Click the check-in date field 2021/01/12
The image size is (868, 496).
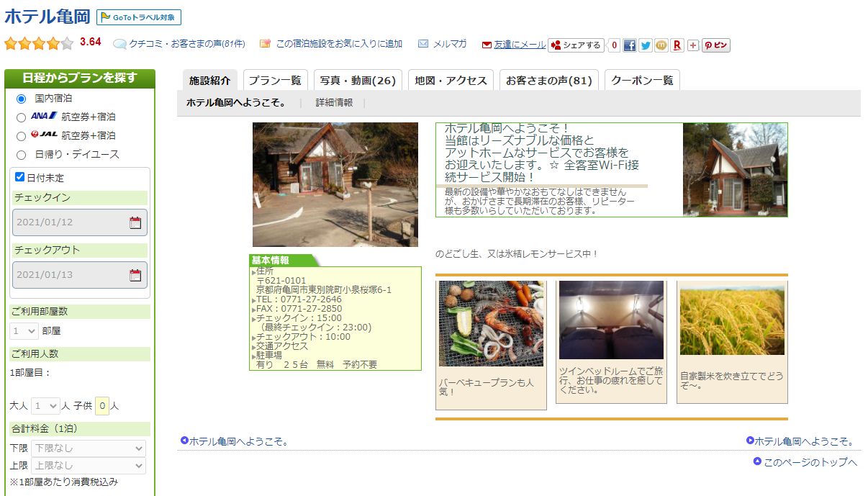point(80,222)
